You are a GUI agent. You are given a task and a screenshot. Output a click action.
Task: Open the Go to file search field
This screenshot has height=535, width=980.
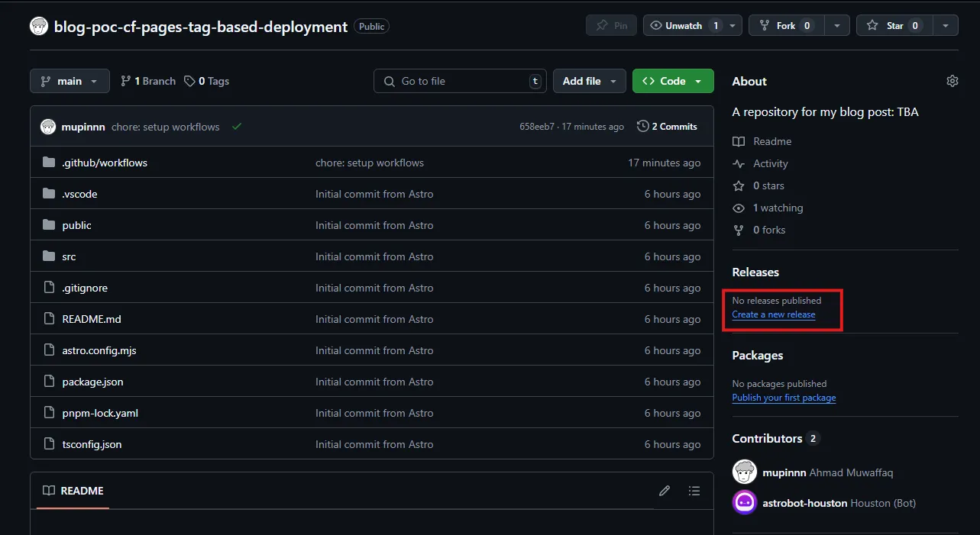click(458, 81)
